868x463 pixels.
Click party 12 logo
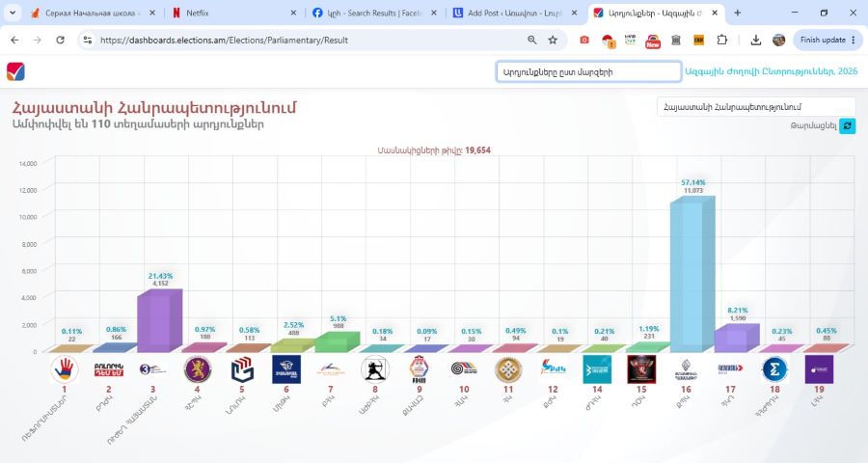tap(553, 368)
